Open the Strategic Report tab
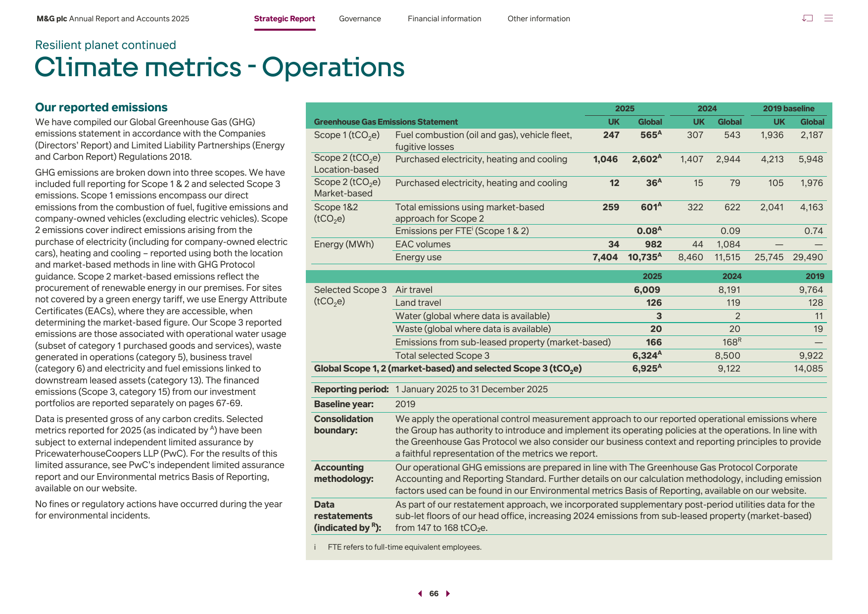 click(285, 19)
